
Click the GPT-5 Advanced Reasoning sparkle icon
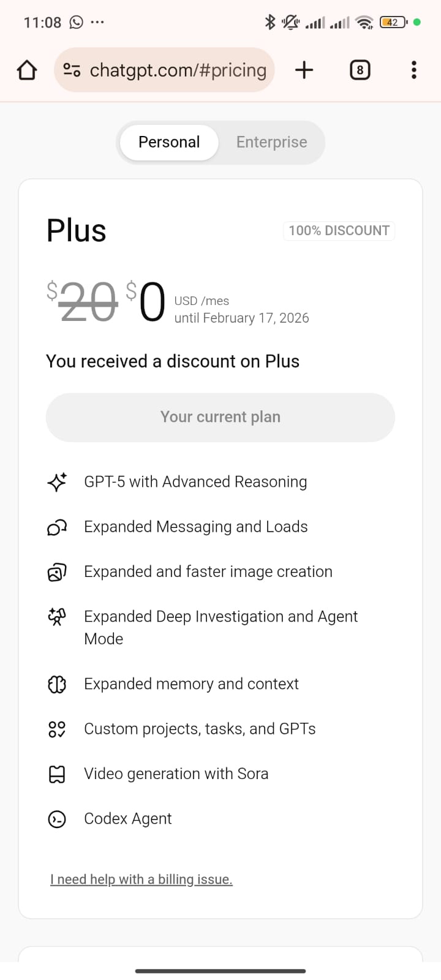click(57, 482)
